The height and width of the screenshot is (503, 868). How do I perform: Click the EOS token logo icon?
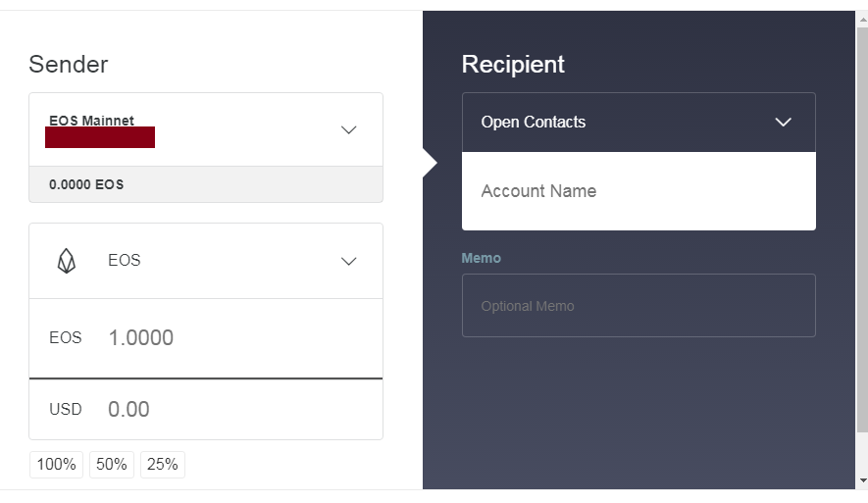67,261
